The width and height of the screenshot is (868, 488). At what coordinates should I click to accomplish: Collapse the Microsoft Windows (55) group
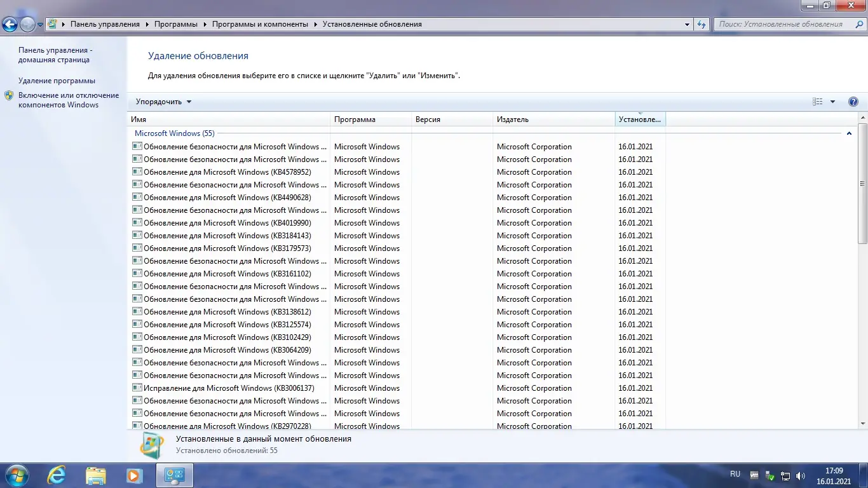coord(849,133)
